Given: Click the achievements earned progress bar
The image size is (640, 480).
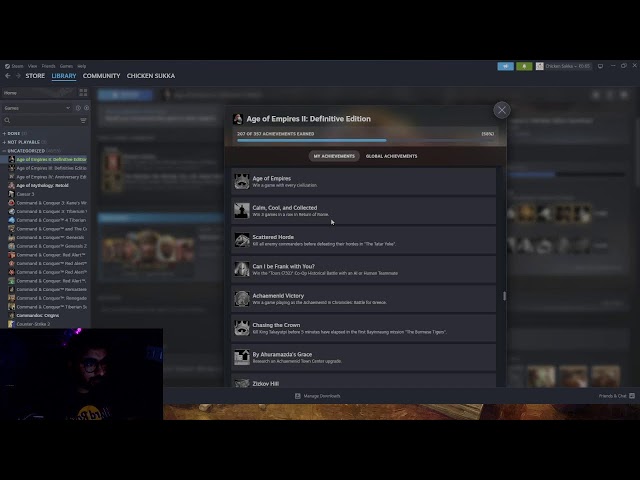Looking at the screenshot, I should (x=365, y=140).
